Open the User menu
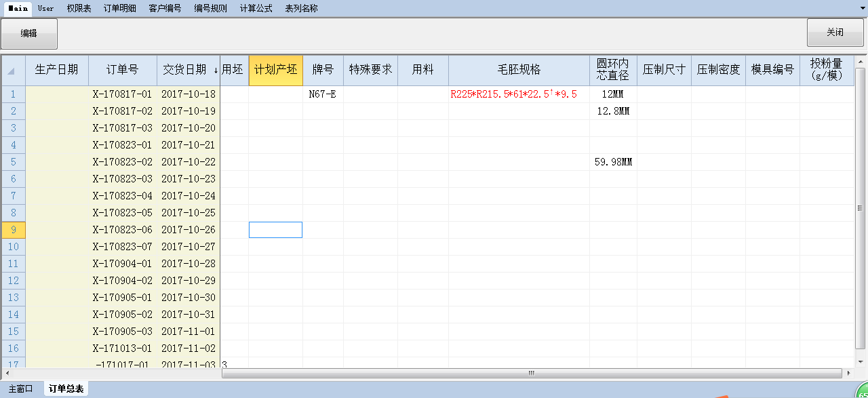The width and height of the screenshot is (868, 398). pos(46,9)
